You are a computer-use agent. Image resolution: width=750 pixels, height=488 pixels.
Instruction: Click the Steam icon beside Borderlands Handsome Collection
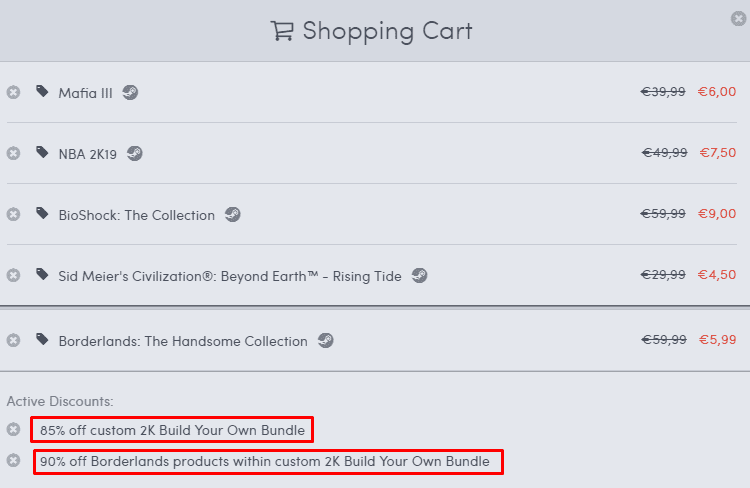pyautogui.click(x=325, y=340)
